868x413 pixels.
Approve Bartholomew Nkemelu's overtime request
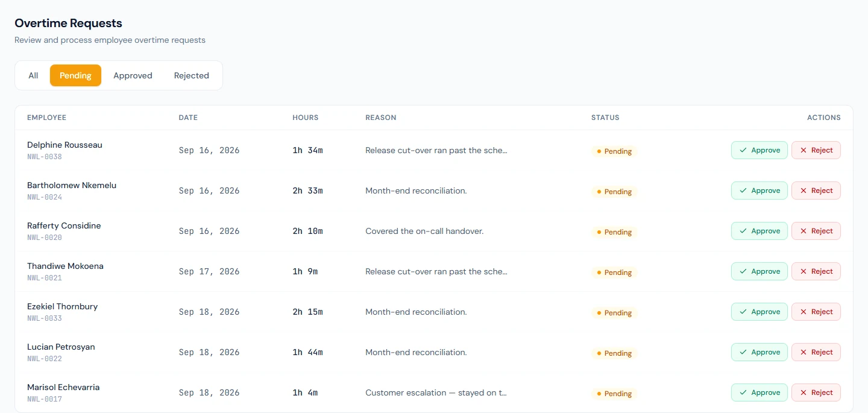(759, 191)
